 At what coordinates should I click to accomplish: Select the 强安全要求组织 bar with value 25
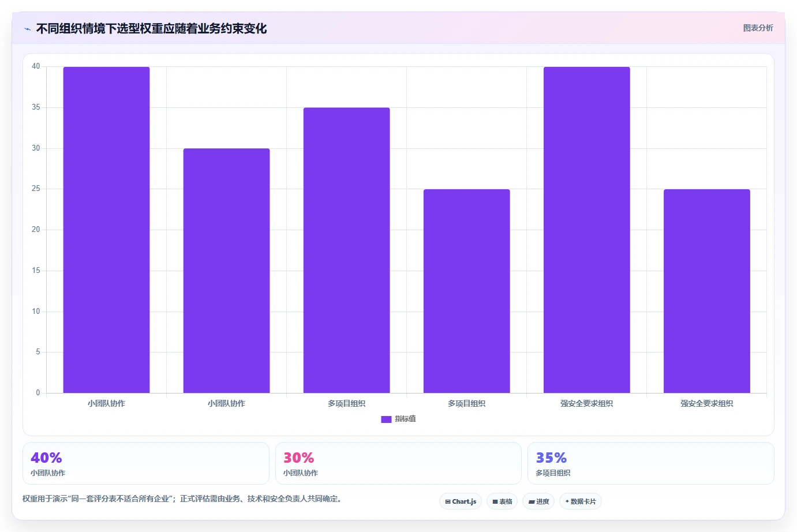point(706,291)
